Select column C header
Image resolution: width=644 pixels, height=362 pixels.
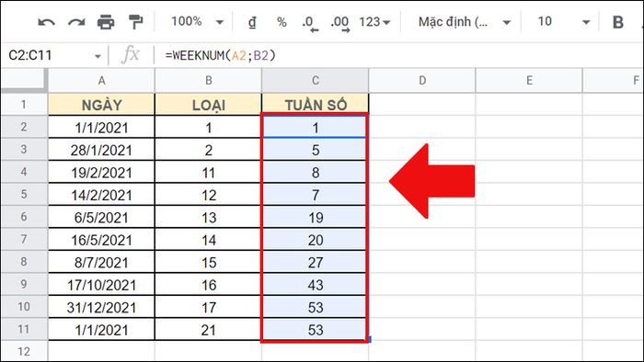[x=315, y=80]
